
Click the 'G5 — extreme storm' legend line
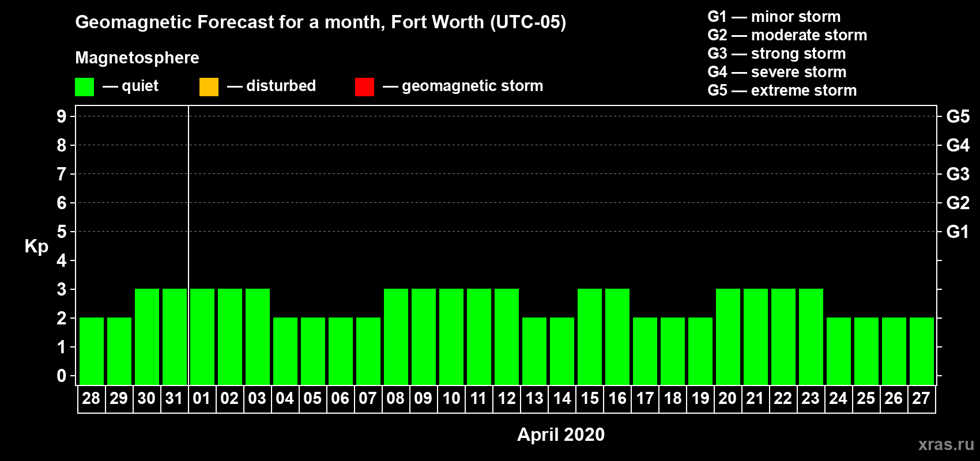point(782,90)
